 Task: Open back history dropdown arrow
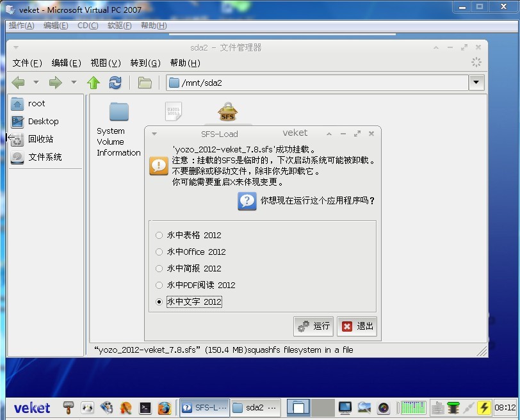coord(36,82)
